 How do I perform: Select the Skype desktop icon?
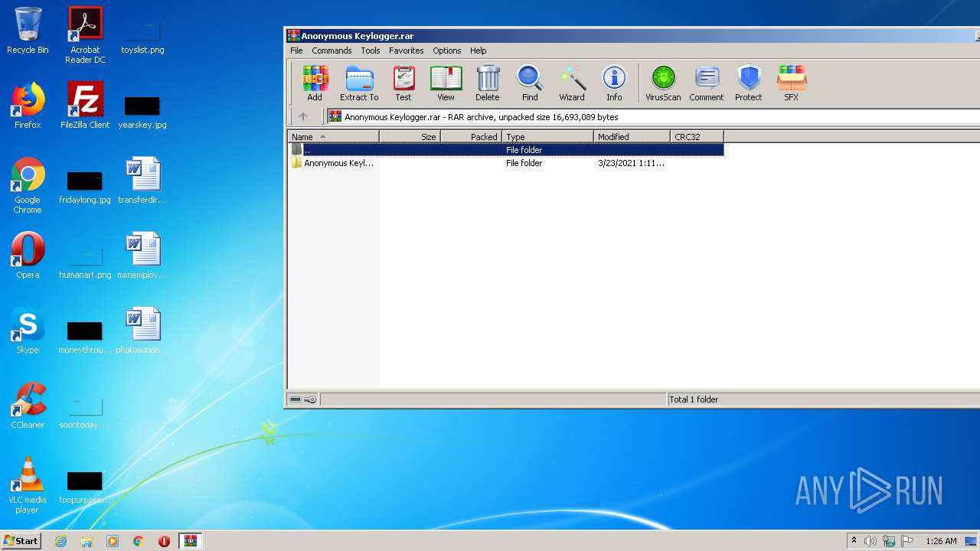tap(28, 331)
